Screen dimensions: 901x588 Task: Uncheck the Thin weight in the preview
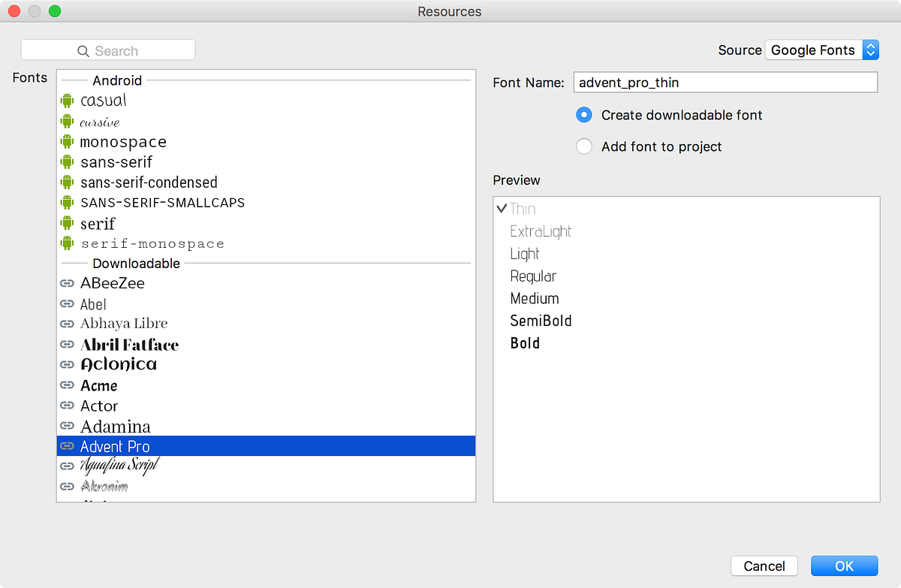(503, 209)
